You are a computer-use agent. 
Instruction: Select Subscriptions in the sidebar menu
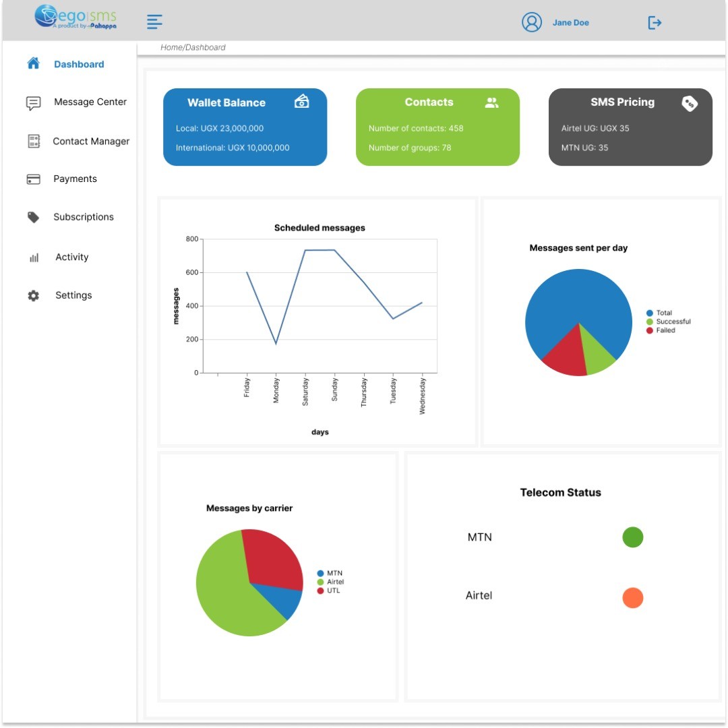(x=84, y=217)
